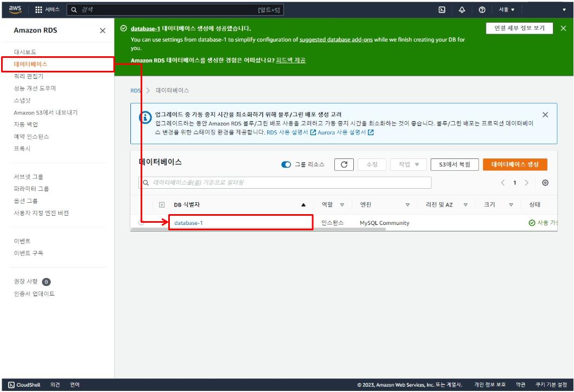Screen dimensions: 574x392
Task: Open the services grid menu icon
Action: coord(38,10)
